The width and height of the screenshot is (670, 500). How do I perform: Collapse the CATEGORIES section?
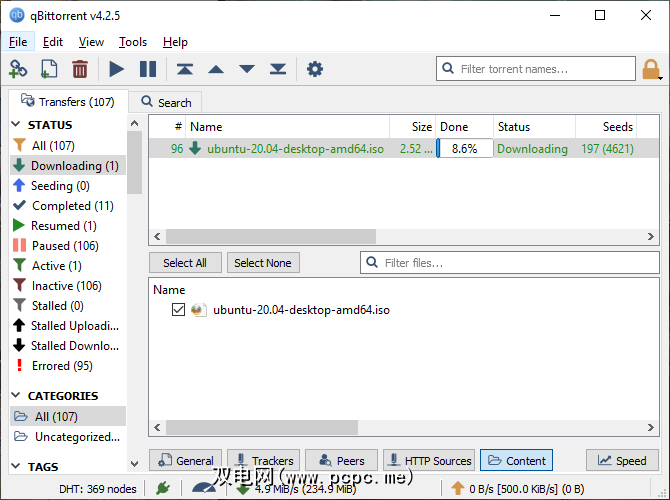pos(16,395)
